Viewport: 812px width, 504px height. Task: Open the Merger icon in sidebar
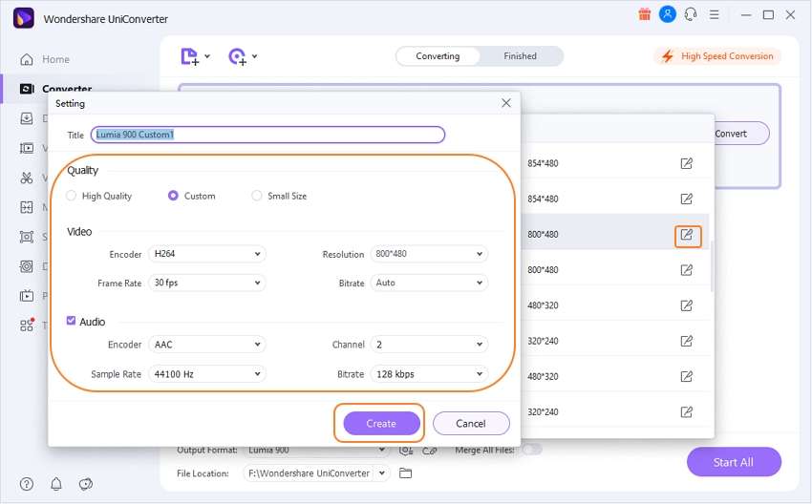(x=27, y=207)
